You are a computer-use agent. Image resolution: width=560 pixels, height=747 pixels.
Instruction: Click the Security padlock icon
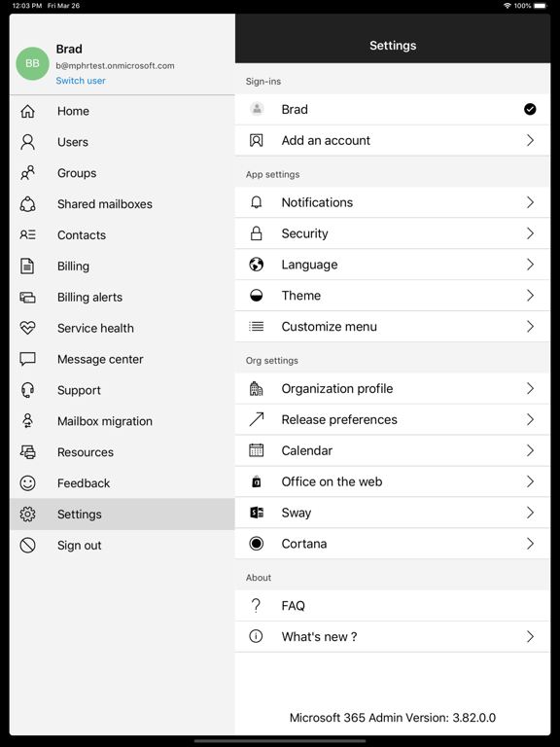pos(257,233)
